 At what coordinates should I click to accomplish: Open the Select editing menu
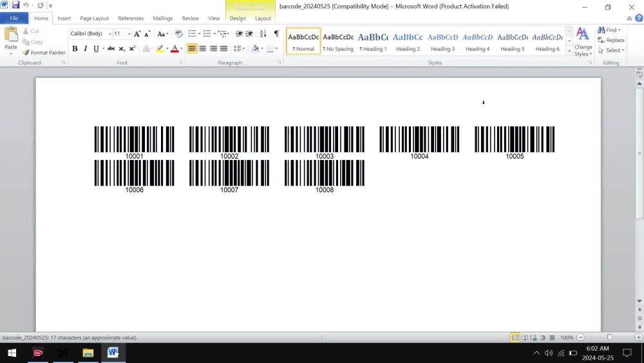pyautogui.click(x=611, y=50)
